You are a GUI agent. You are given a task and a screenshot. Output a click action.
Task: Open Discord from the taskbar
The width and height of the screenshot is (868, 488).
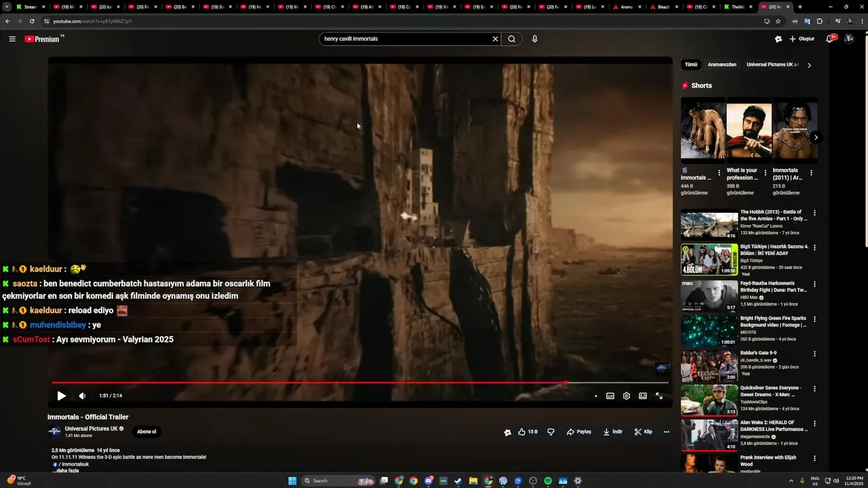click(x=429, y=481)
